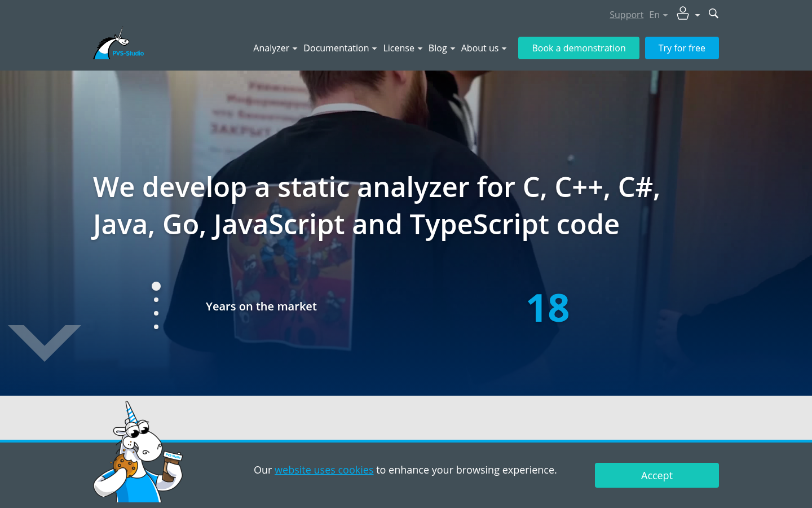Screen dimensions: 812x508
Task: Click the unicorn mascot with cookie
Action: 138,452
